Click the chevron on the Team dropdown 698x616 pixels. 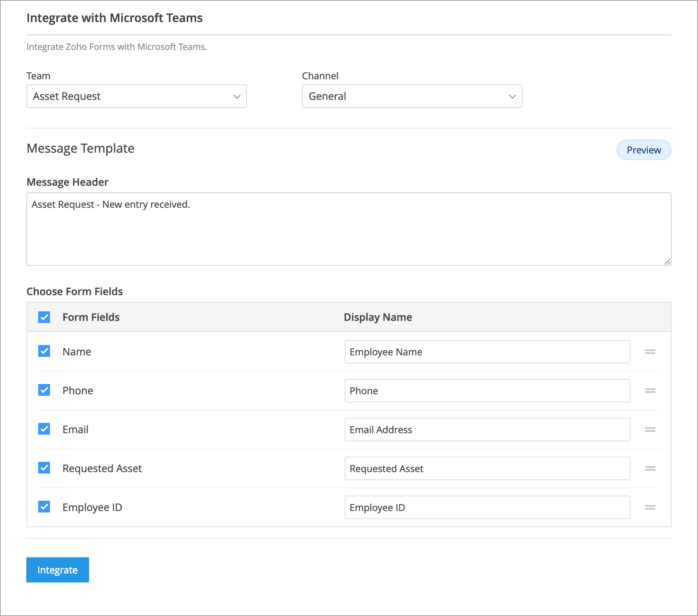coord(237,97)
